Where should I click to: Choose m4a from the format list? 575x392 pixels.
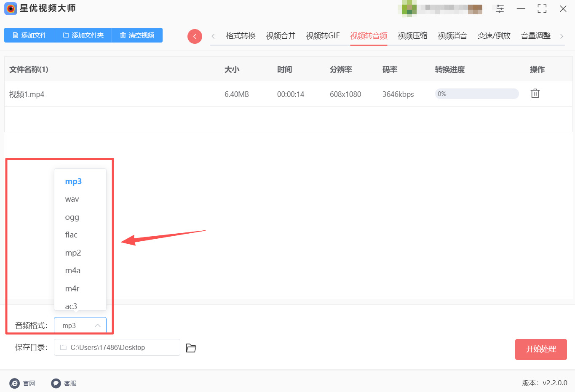click(80, 271)
